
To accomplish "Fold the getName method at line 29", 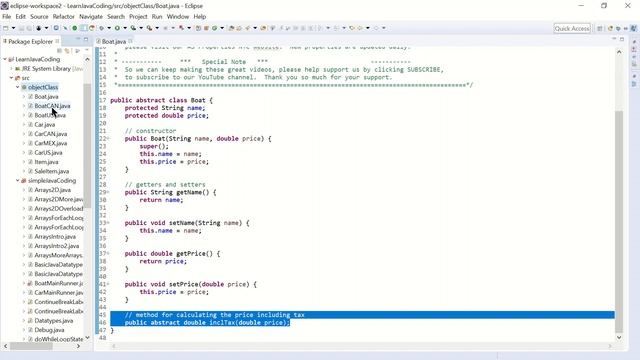I will click(108, 192).
